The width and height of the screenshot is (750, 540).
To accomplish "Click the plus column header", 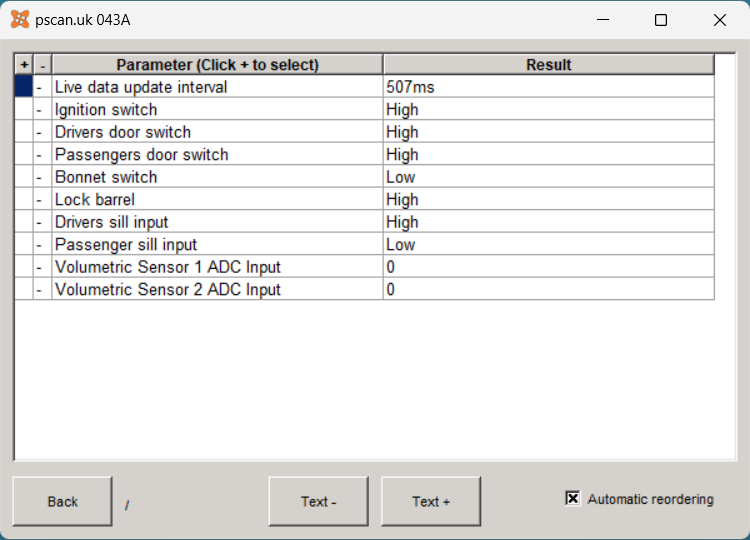I will coord(24,65).
